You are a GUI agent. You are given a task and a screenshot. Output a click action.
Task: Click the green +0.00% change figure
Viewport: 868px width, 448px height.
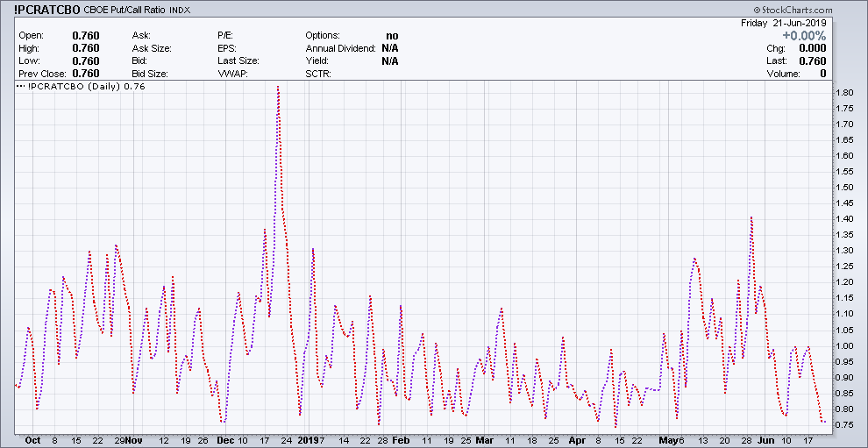[804, 35]
